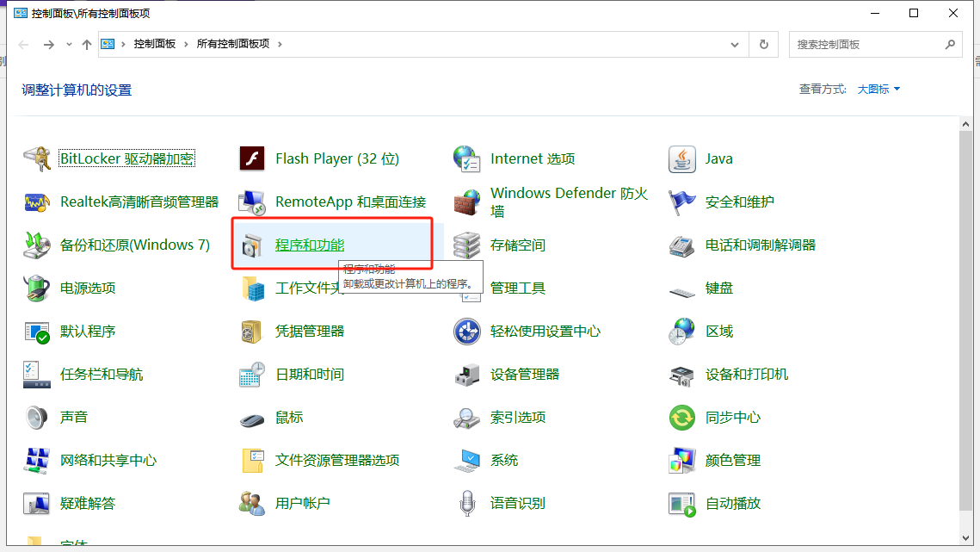Click the search magnifier icon
This screenshot has width=980, height=552.
pyautogui.click(x=950, y=45)
